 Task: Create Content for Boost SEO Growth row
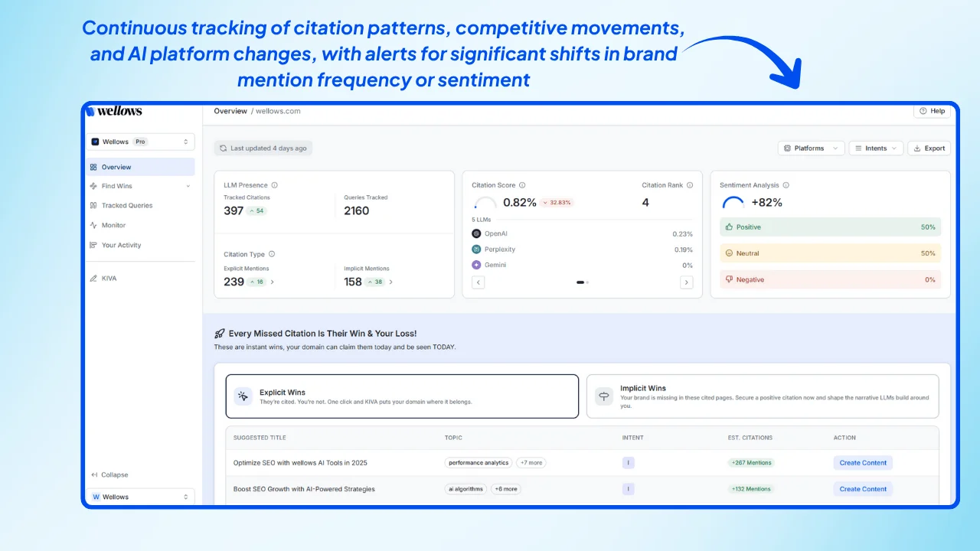[863, 489]
